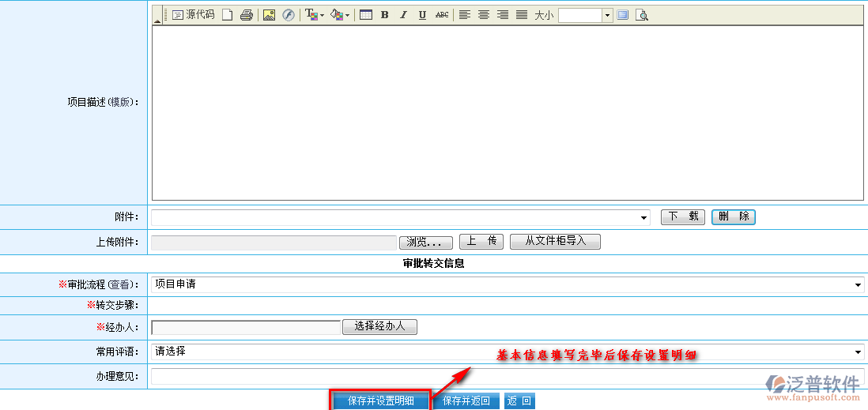
Task: Click the 上传 upload button
Action: coord(481,241)
